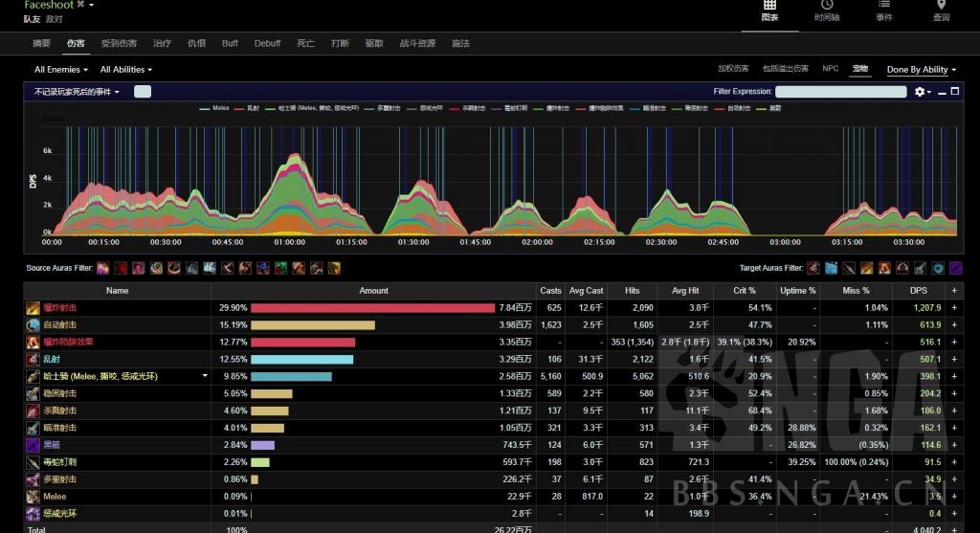The height and width of the screenshot is (533, 980).
Task: Click the graph settings gear icon
Action: 920,92
